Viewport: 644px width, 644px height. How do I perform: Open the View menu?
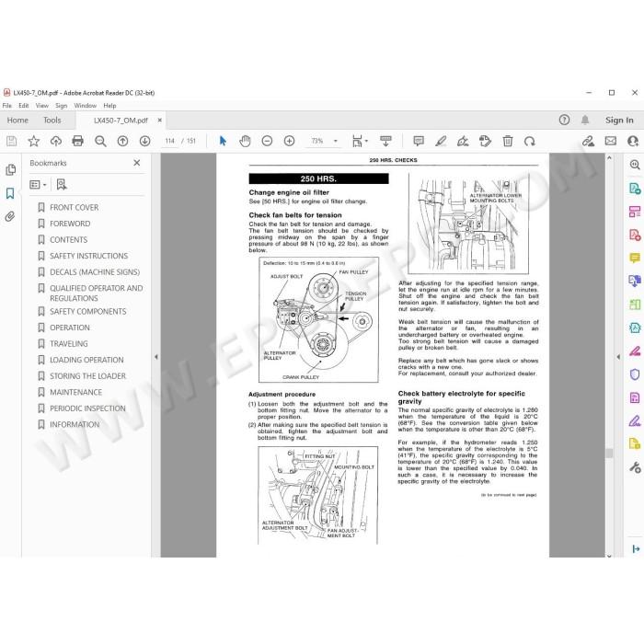coord(42,106)
